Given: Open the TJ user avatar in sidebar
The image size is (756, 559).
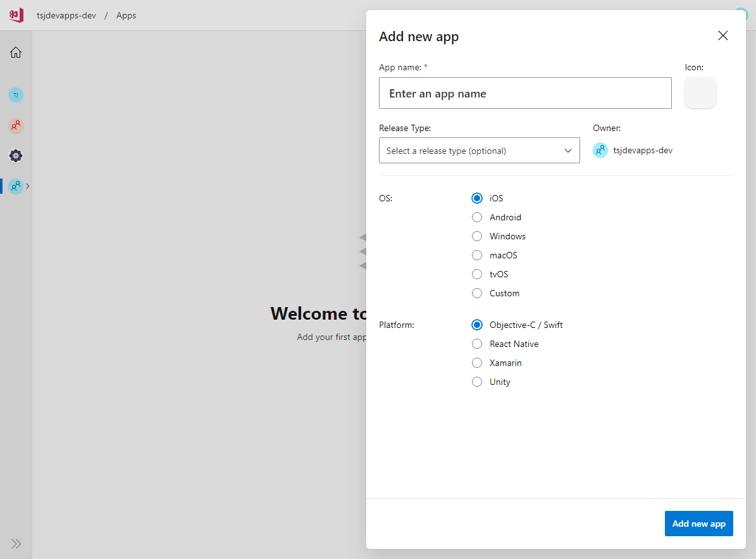Looking at the screenshot, I should click(x=16, y=95).
